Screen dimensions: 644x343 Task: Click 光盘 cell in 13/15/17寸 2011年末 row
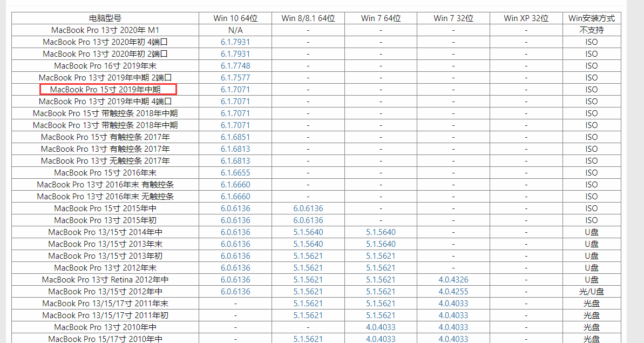pyautogui.click(x=592, y=304)
